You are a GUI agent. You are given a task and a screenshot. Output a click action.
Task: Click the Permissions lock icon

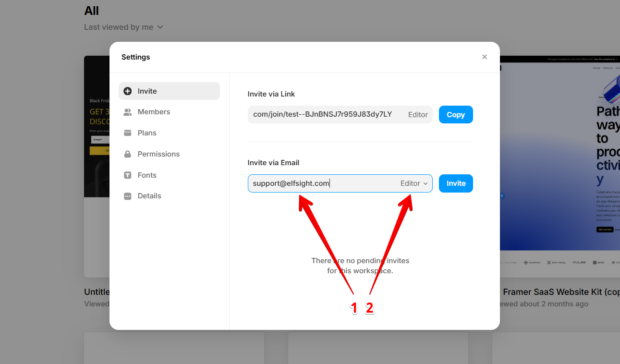(x=128, y=154)
